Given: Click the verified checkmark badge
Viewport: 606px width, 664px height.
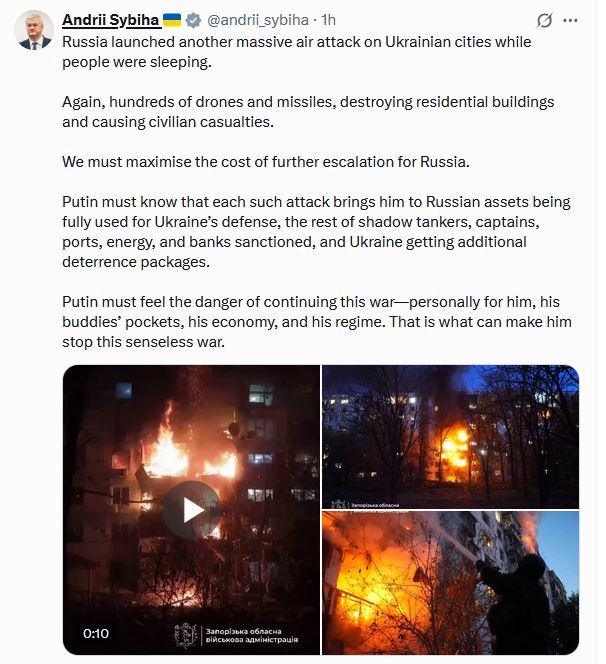Looking at the screenshot, I should [x=194, y=20].
